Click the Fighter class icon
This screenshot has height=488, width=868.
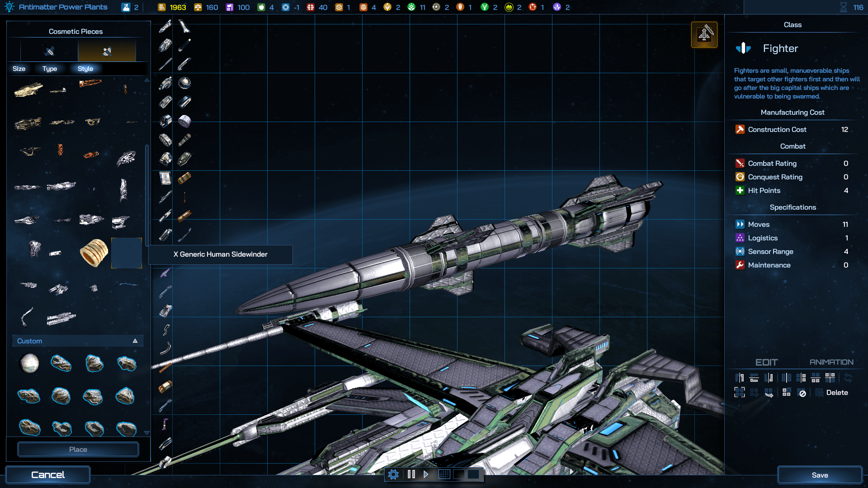click(x=743, y=48)
